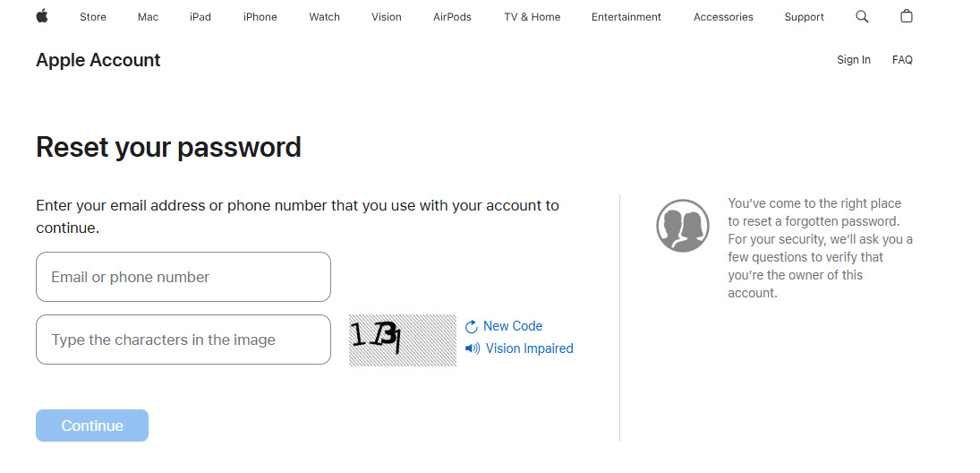The width and height of the screenshot is (980, 473).
Task: Open the search magnifier icon
Action: (862, 17)
